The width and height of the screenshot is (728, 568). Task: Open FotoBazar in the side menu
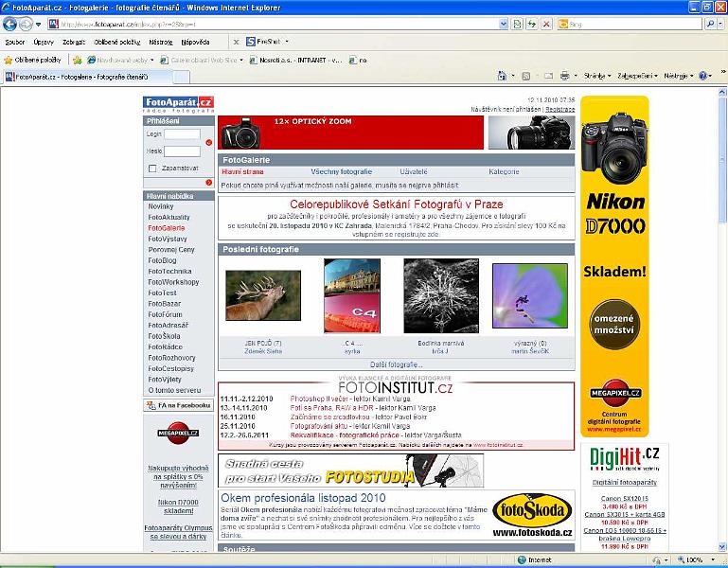(165, 304)
